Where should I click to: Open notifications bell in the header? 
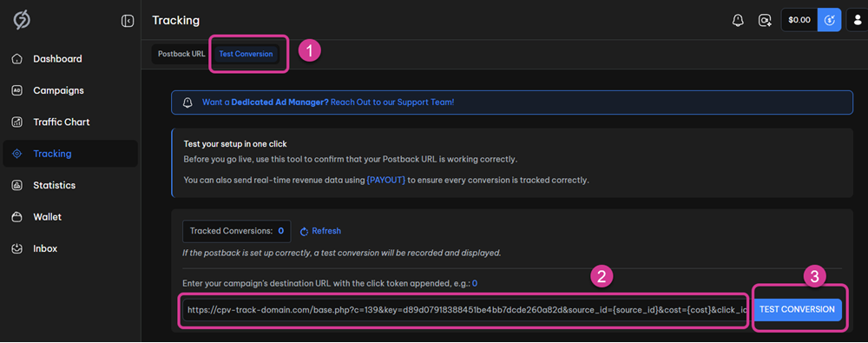click(738, 21)
